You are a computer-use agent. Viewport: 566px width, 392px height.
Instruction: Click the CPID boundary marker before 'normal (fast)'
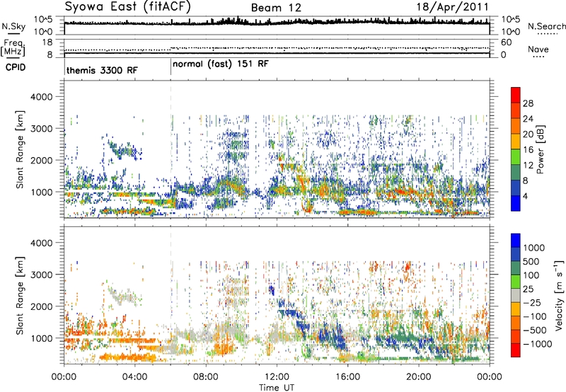[171, 67]
